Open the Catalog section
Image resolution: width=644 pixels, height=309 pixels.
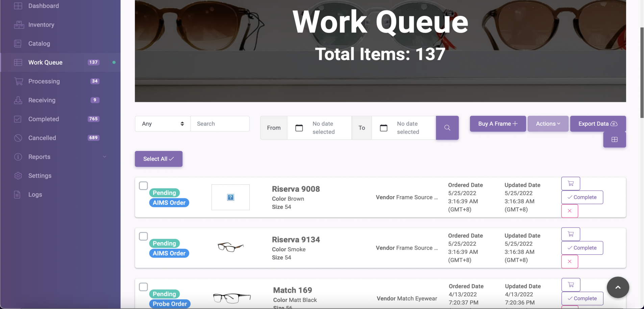(x=39, y=44)
